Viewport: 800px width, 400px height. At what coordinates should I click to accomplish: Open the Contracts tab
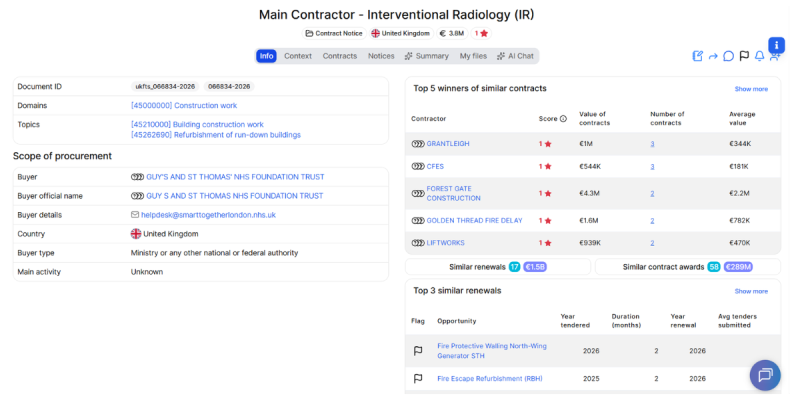coord(340,56)
